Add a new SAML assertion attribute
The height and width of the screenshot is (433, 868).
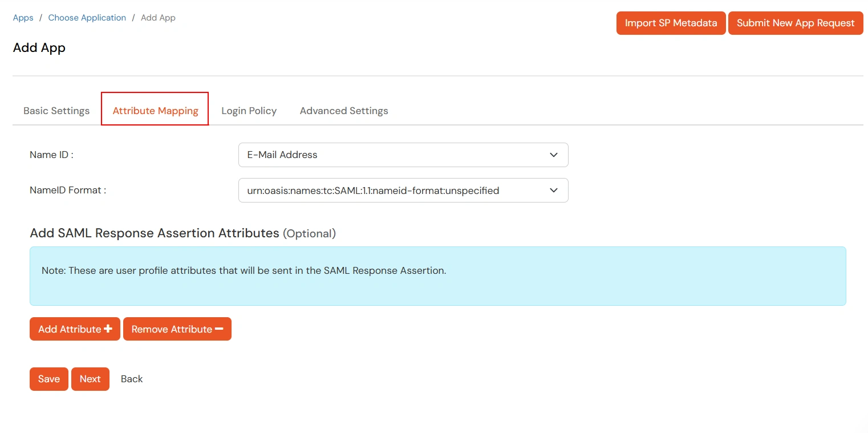(x=75, y=329)
